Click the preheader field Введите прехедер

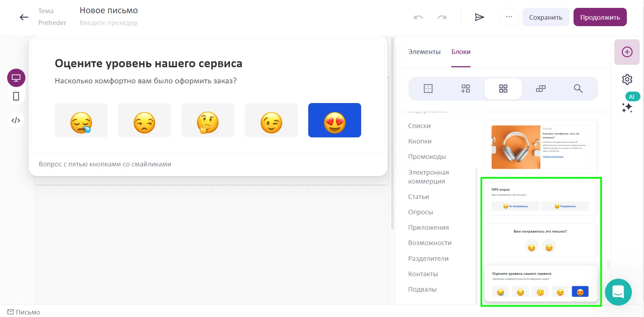(108, 23)
